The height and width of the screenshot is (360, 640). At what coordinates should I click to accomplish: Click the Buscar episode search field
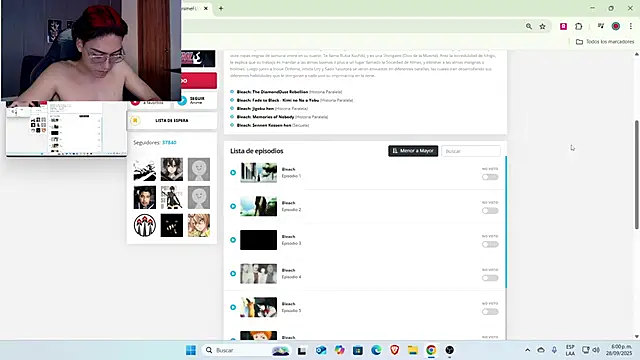tap(471, 151)
